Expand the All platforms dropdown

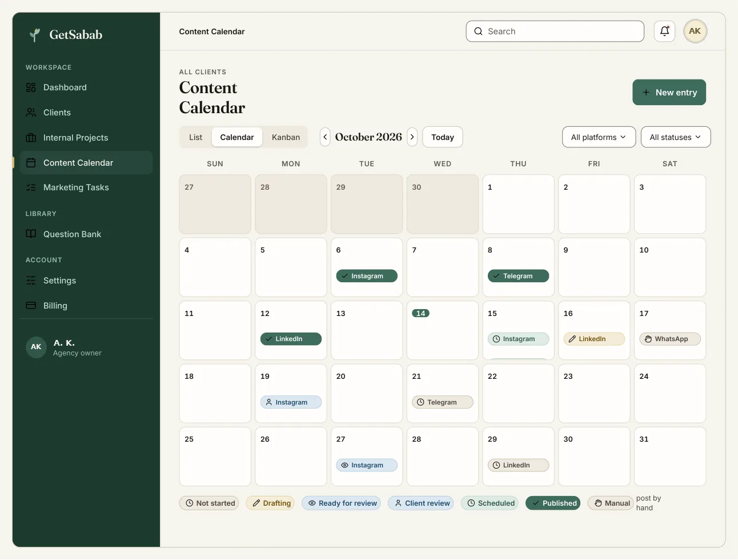point(599,137)
